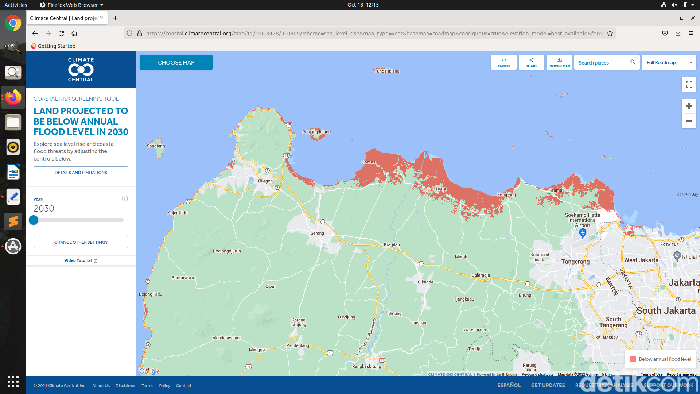Click the download map icon button

[559, 62]
